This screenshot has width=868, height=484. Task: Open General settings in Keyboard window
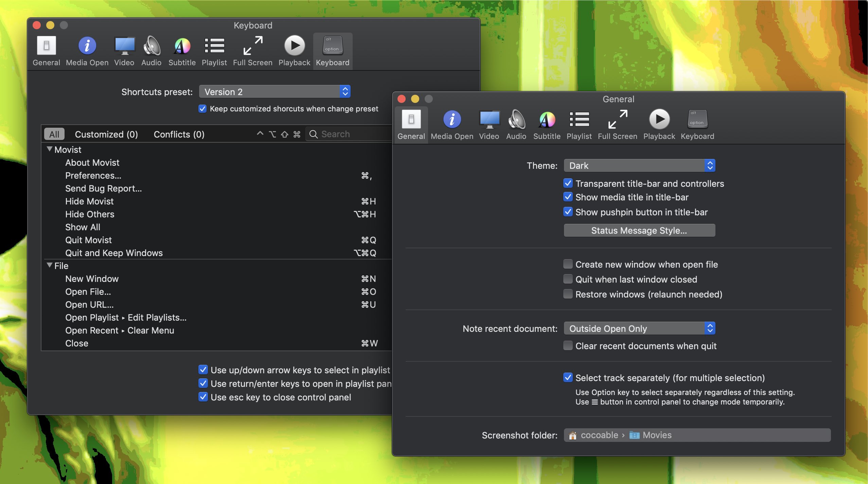tap(46, 50)
